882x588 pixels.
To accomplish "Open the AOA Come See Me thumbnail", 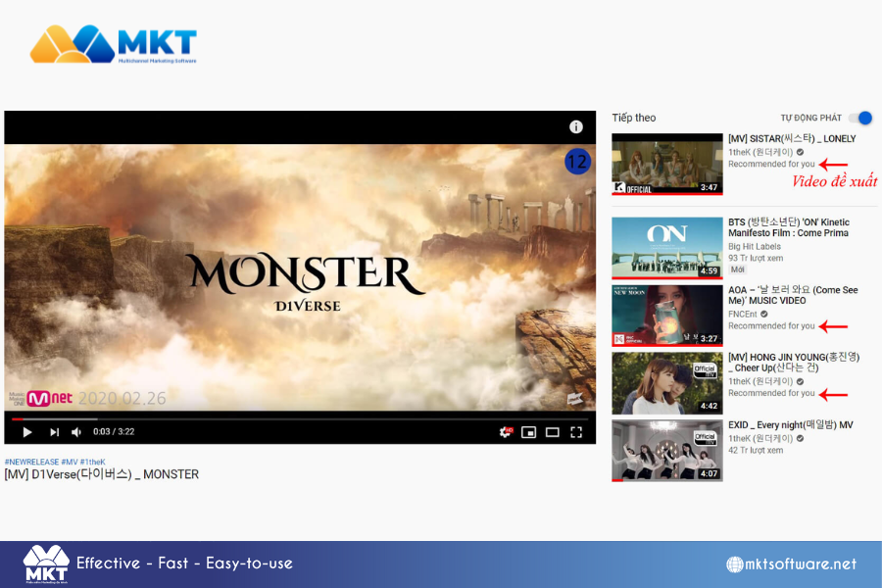I will (x=667, y=316).
